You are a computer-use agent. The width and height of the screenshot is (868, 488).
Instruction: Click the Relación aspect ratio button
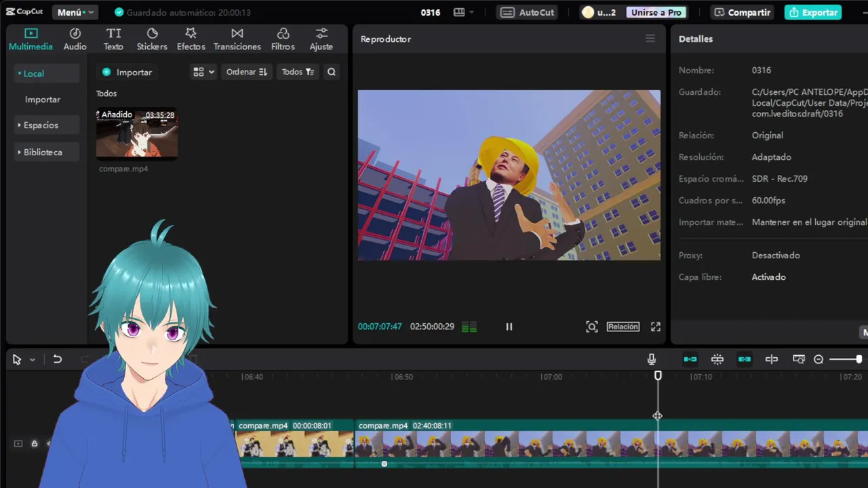pyautogui.click(x=623, y=327)
